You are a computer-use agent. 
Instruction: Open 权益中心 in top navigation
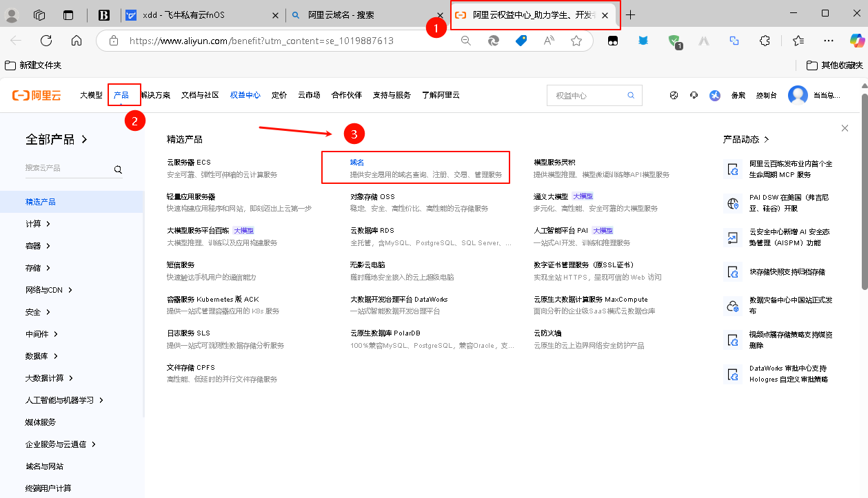(245, 95)
